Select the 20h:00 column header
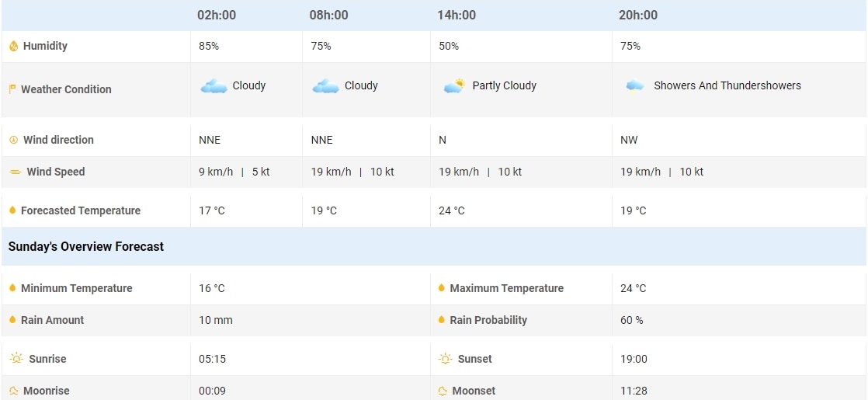868x400 pixels. pos(638,16)
